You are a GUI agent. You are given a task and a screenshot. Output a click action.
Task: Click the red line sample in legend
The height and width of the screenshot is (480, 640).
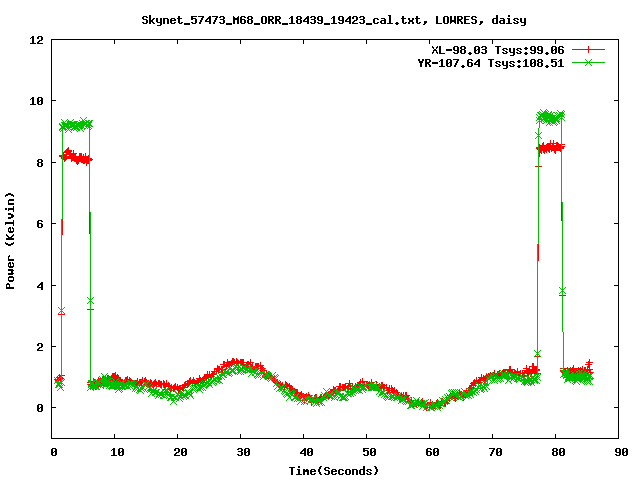(x=588, y=50)
